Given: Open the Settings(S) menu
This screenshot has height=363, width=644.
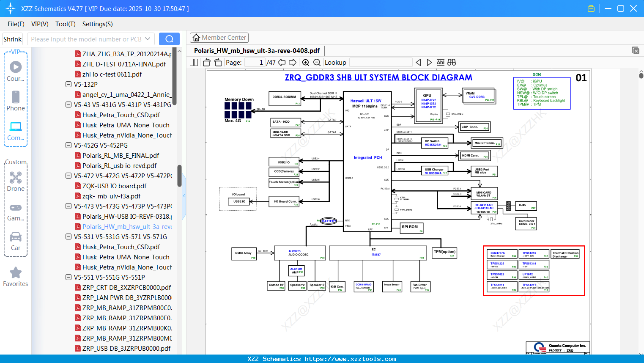Looking at the screenshot, I should coord(98,24).
